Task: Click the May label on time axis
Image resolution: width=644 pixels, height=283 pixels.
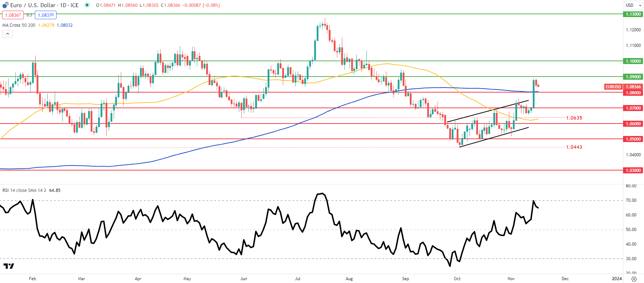Action: coord(187,279)
